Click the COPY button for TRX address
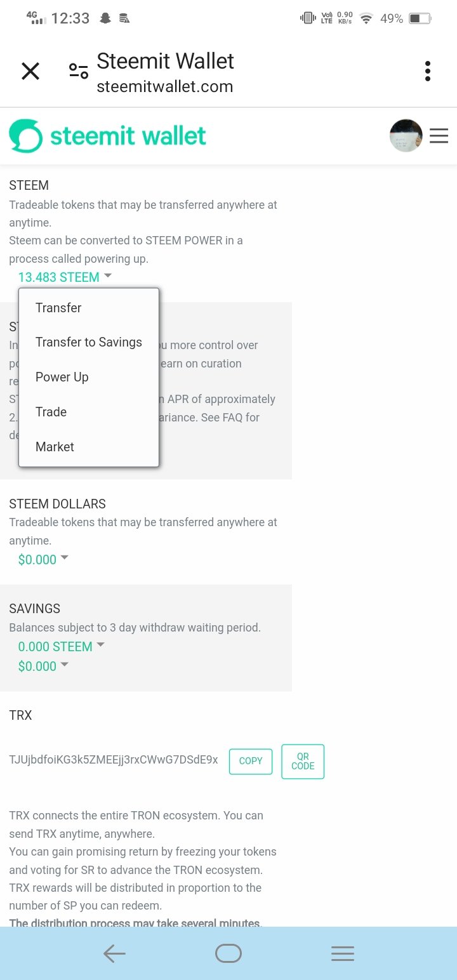Screen dimensions: 457x980 (250, 761)
